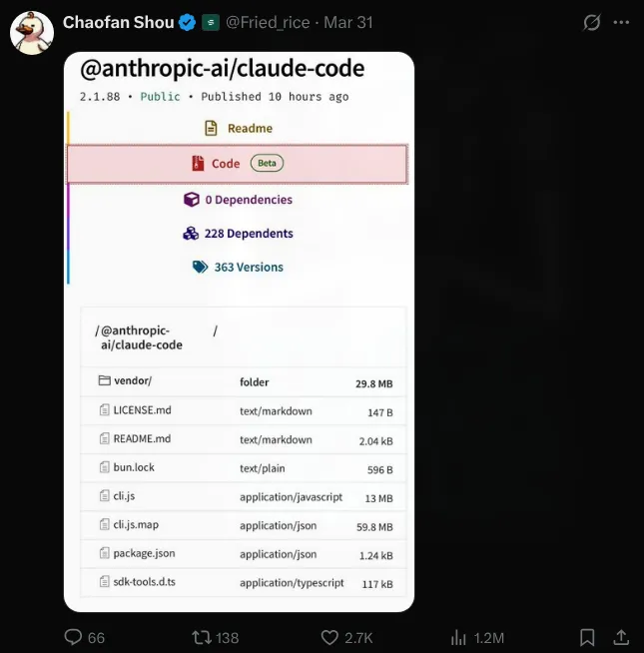Tap the repost arrows icon

click(202, 637)
